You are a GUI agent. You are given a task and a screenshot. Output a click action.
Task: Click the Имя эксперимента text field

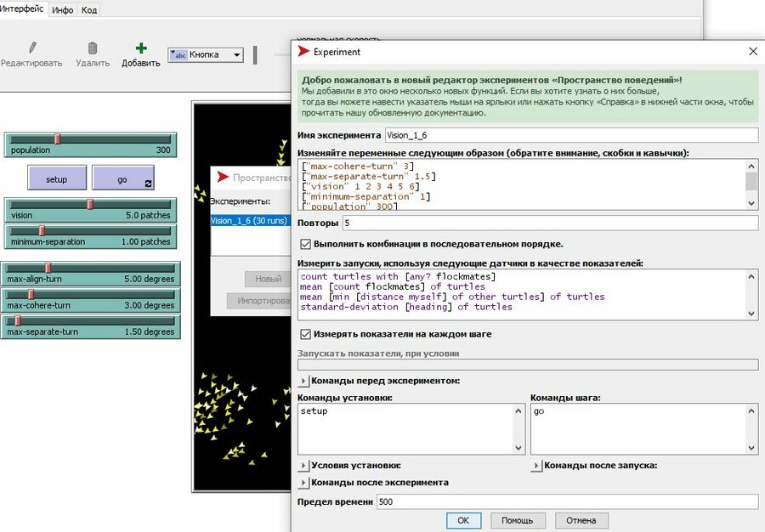(x=569, y=135)
